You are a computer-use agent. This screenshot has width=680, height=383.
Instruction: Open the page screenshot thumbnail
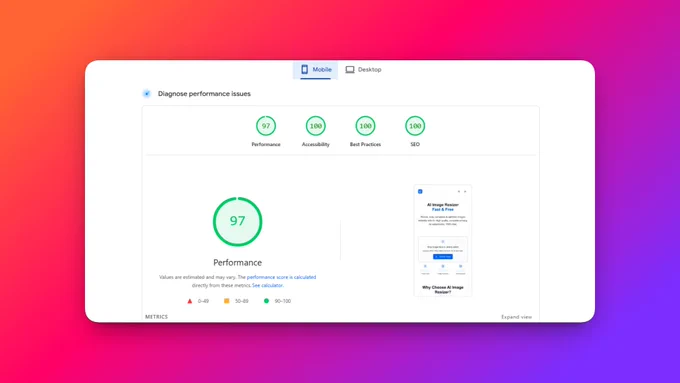[x=443, y=241]
